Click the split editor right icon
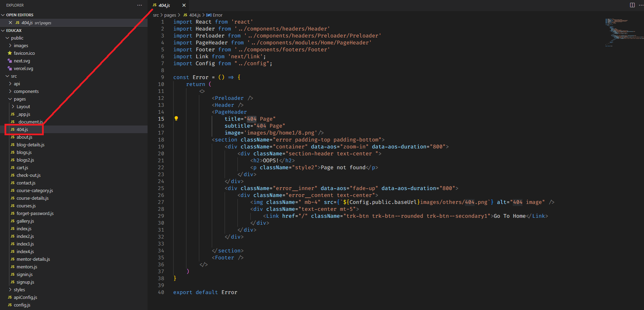 (632, 5)
